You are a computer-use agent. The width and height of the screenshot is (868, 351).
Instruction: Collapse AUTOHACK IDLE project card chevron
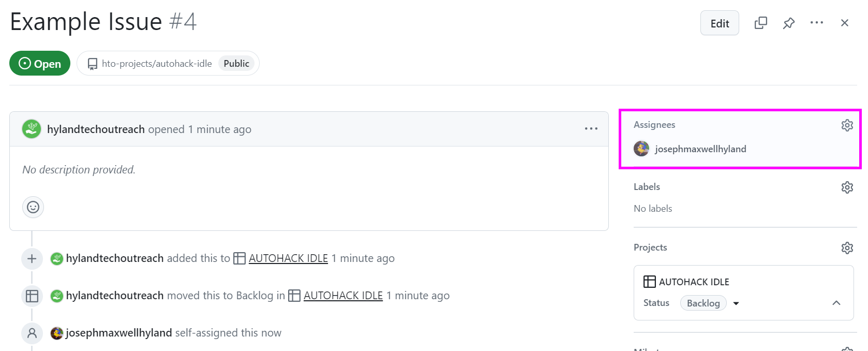click(836, 303)
